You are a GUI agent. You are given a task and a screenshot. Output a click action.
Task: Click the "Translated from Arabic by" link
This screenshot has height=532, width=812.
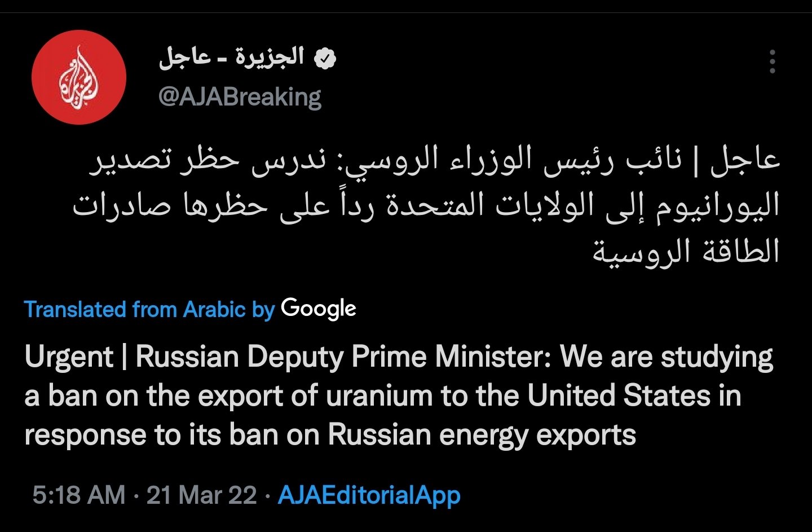coord(149,309)
